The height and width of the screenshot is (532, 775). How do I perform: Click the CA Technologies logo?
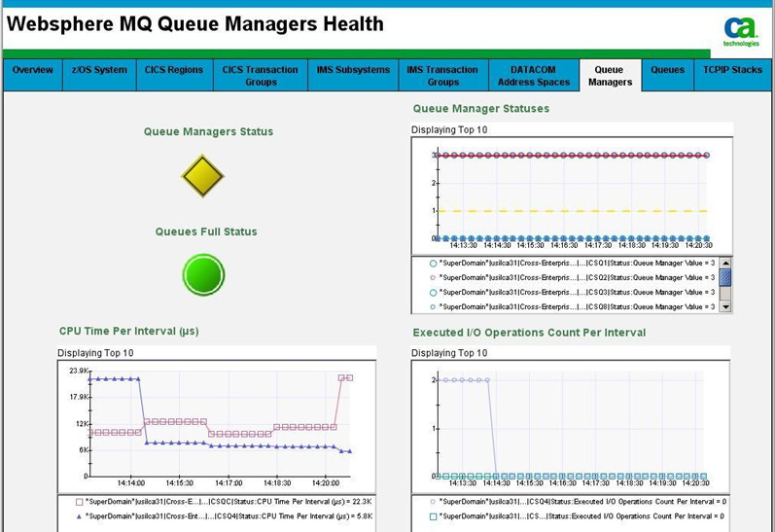click(741, 32)
